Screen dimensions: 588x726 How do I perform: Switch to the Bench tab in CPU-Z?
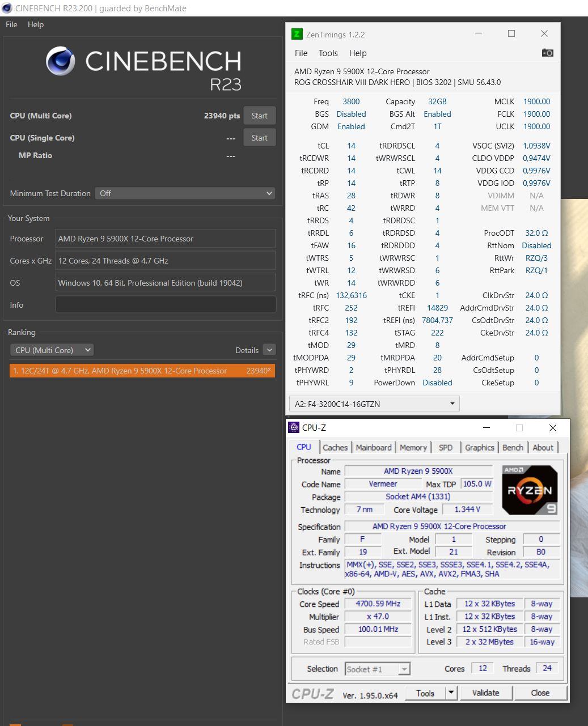point(513,448)
